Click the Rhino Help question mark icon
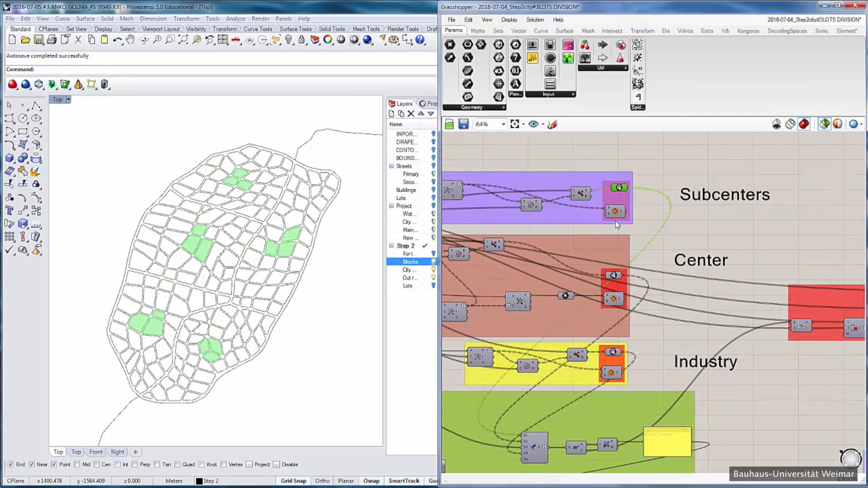The image size is (868, 488). [x=420, y=40]
